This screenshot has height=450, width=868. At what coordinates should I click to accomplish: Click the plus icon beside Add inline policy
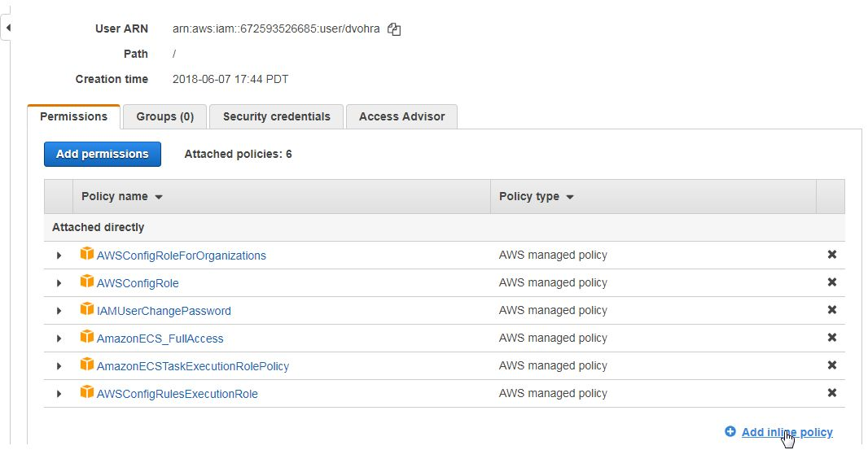(x=730, y=431)
